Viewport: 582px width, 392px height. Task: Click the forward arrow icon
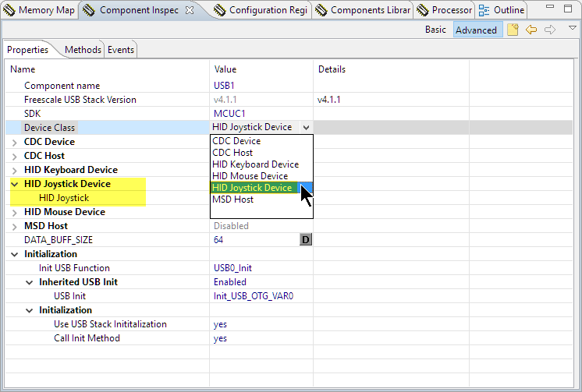[550, 30]
